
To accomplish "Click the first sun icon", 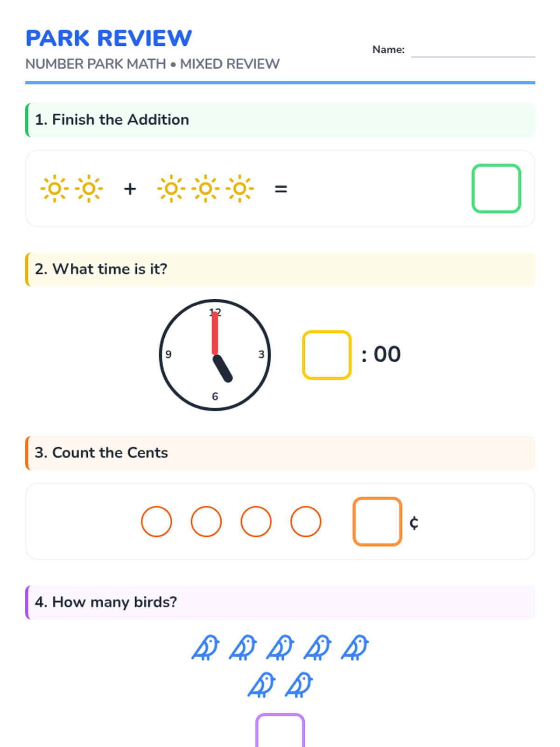I will point(55,189).
